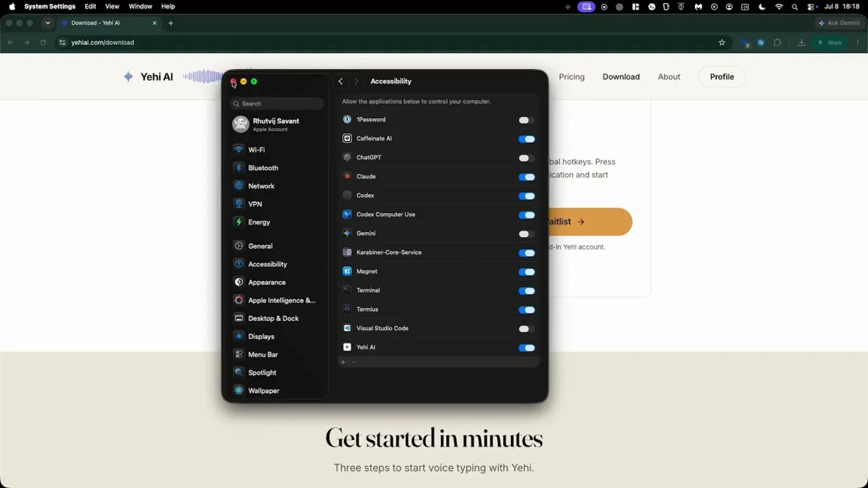Go back in System Settings
868x488 pixels.
341,81
